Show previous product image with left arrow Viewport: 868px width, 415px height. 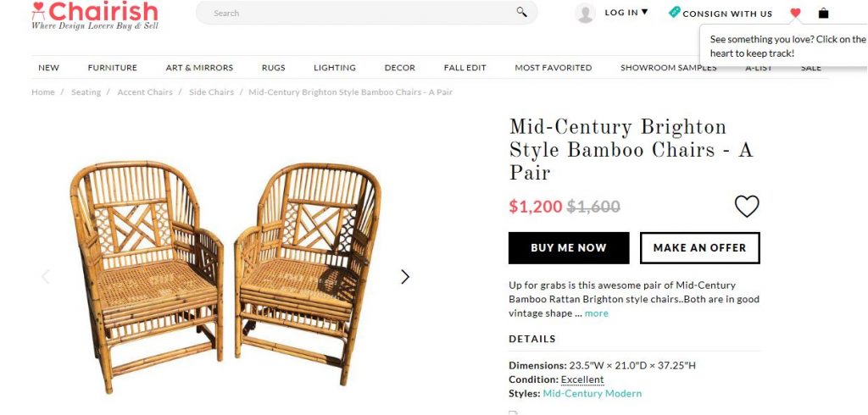(46, 276)
